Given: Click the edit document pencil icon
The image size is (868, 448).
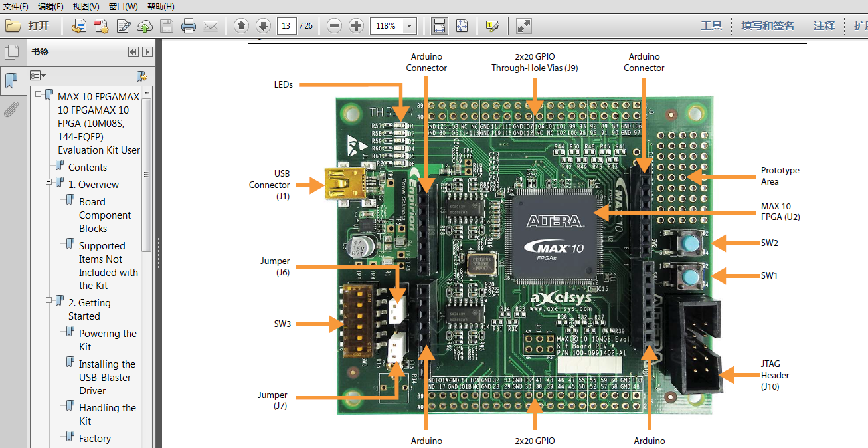Looking at the screenshot, I should tap(123, 26).
